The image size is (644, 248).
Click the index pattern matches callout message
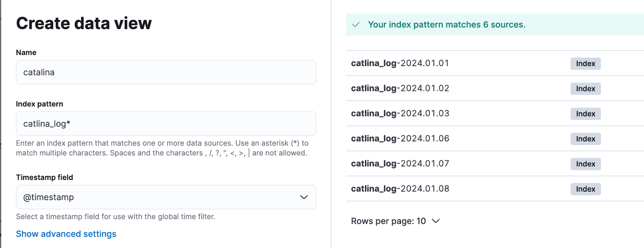point(446,25)
